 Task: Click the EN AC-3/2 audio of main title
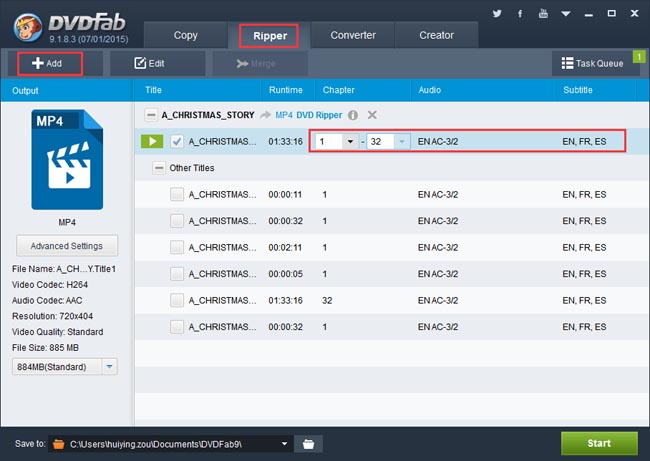point(438,142)
